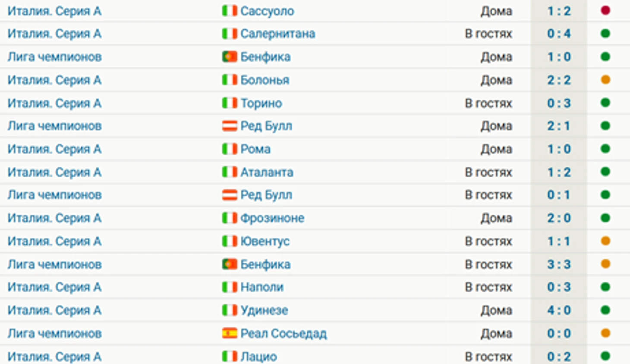Open Лига чемпионов in the Реал Сосьедад row
Image resolution: width=630 pixels, height=364 pixels.
pos(54,333)
